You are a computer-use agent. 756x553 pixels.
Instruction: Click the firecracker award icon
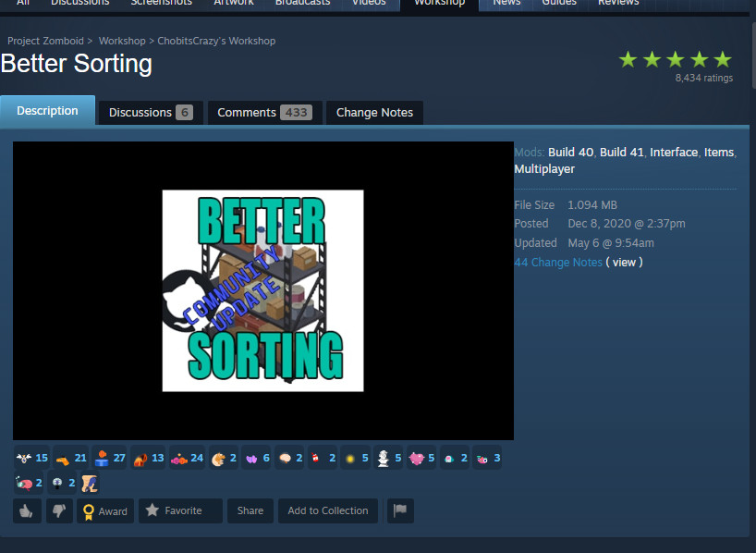(317, 457)
